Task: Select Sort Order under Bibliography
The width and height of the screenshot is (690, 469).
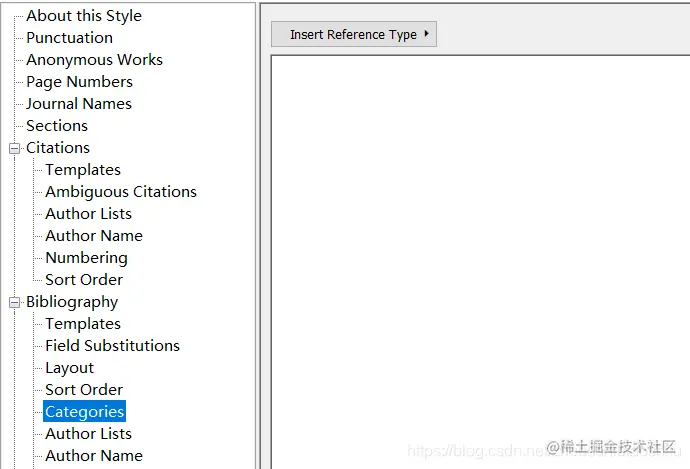Action: [84, 390]
